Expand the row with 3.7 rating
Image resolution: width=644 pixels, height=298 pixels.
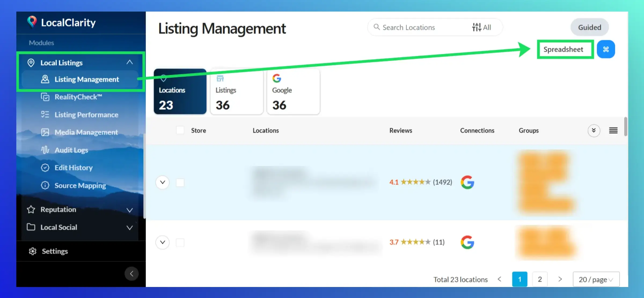pos(163,242)
